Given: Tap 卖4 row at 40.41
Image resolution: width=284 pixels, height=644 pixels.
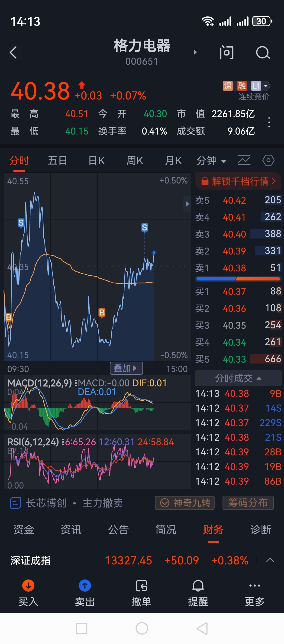Looking at the screenshot, I should (238, 217).
